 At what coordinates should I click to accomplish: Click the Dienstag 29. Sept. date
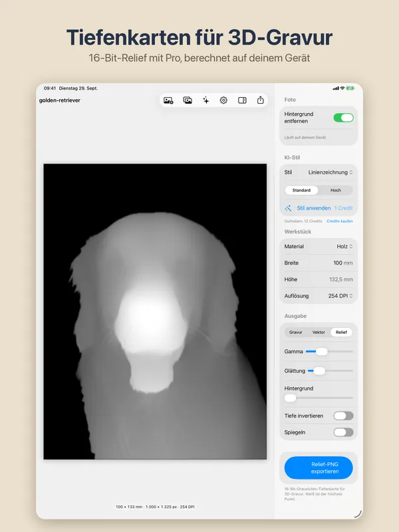coord(78,88)
